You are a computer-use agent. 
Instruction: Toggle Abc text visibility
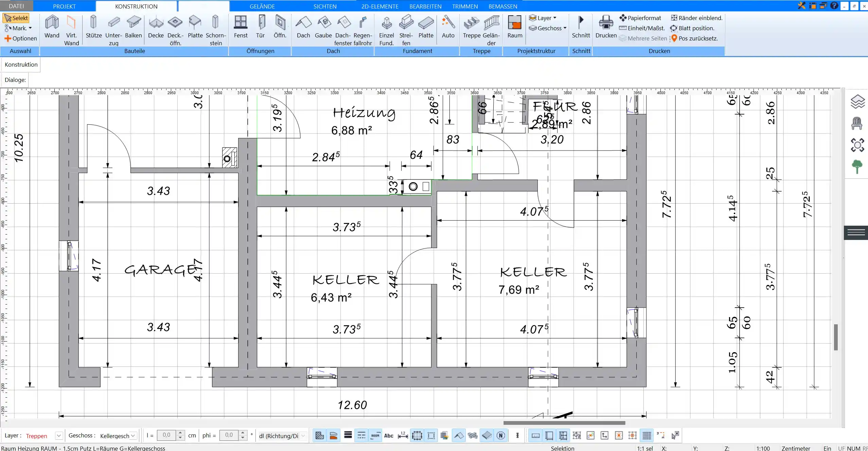coord(389,435)
